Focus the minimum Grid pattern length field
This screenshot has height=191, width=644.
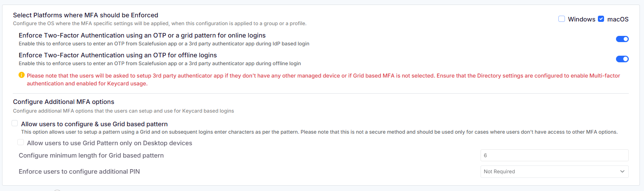point(554,156)
